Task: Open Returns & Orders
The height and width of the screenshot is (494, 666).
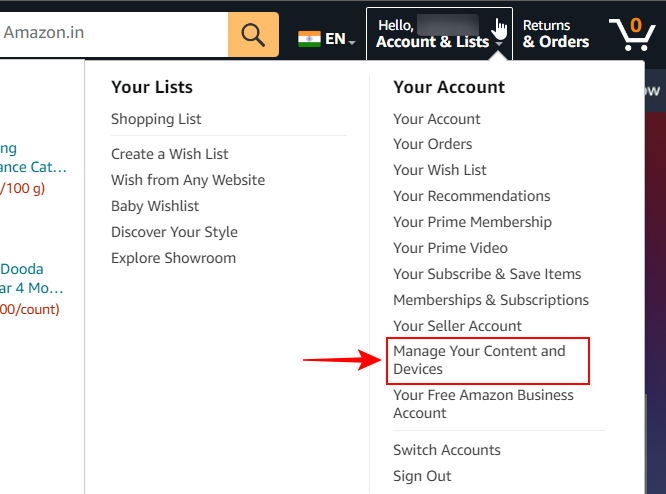Action: (x=556, y=34)
